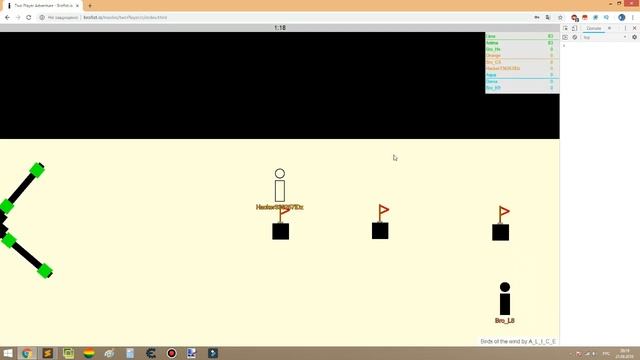640x360 pixels.
Task: Click the black block under Hacker's flag
Action: (281, 231)
